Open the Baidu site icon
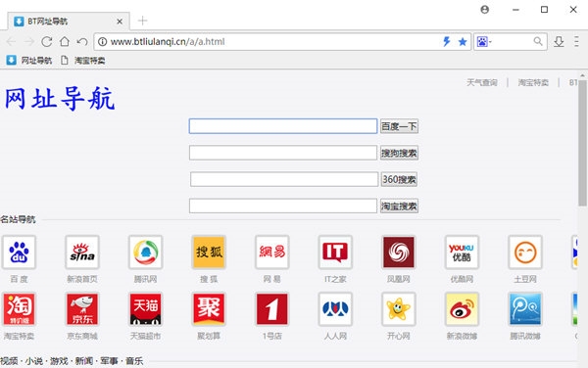Image resolution: width=588 pixels, height=368 pixels. tap(19, 252)
